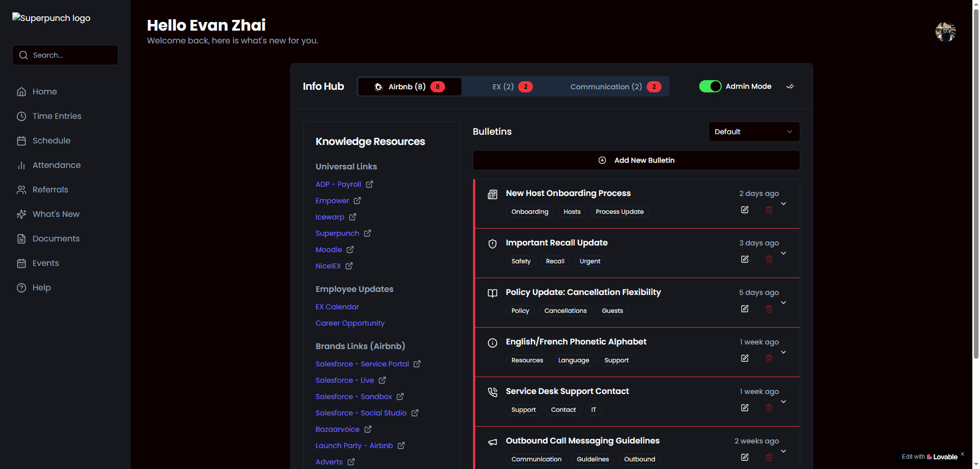Edit the Policy Update: Cancellation Flexibility bulletin
Viewport: 980px width, 469px height.
tap(745, 309)
